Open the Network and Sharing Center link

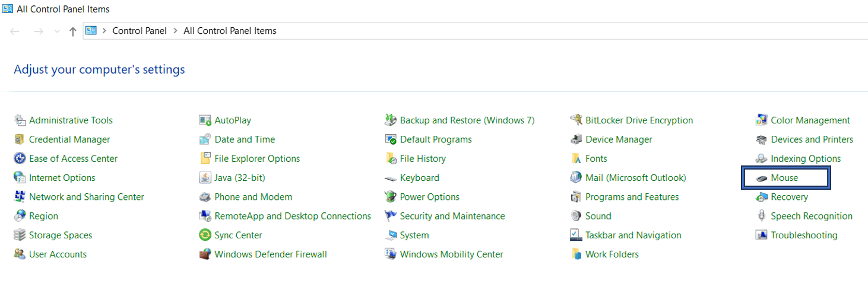[x=87, y=197]
